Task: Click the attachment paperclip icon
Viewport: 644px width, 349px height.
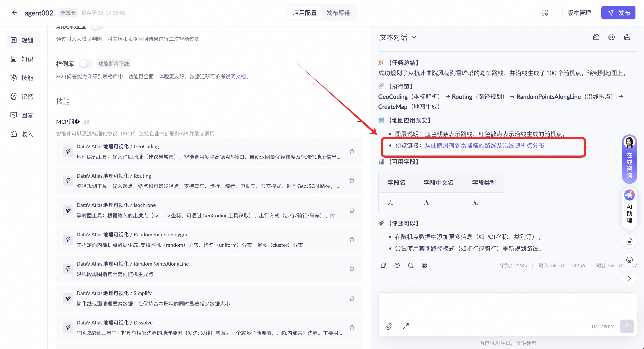Action: point(389,326)
